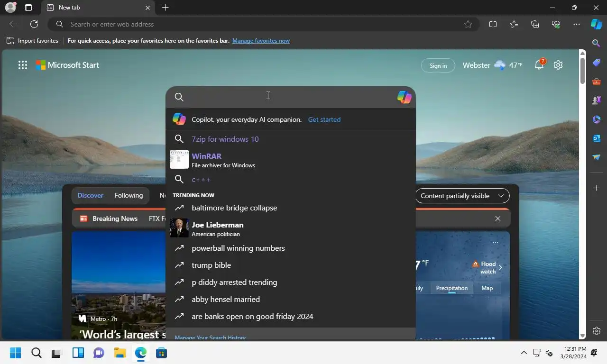Open the split screen icon
Image resolution: width=607 pixels, height=364 pixels.
pyautogui.click(x=493, y=24)
